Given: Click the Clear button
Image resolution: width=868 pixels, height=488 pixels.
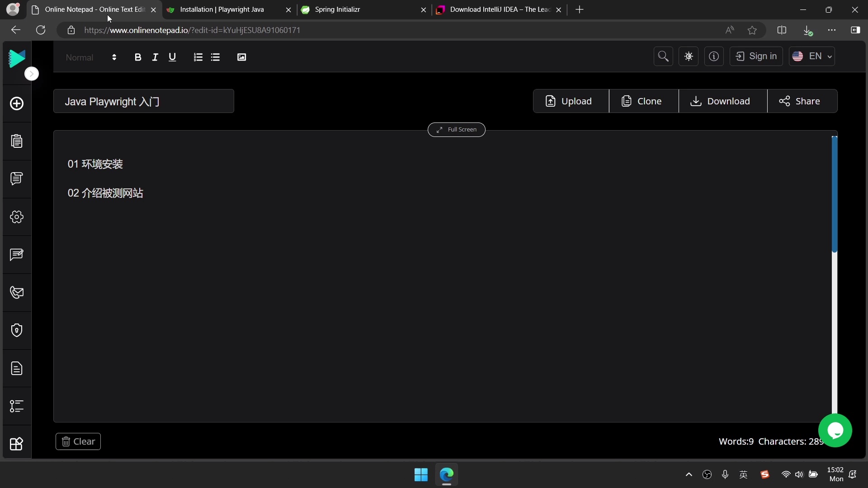Looking at the screenshot, I should [x=78, y=441].
